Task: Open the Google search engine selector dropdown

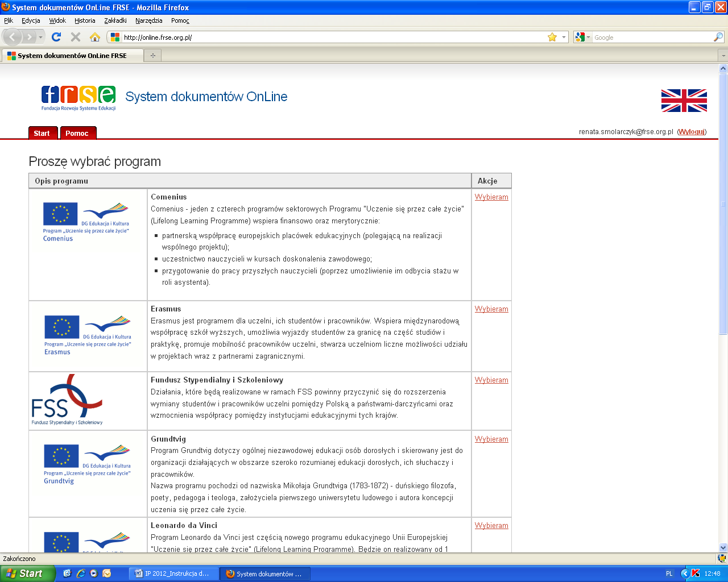Action: click(x=589, y=37)
